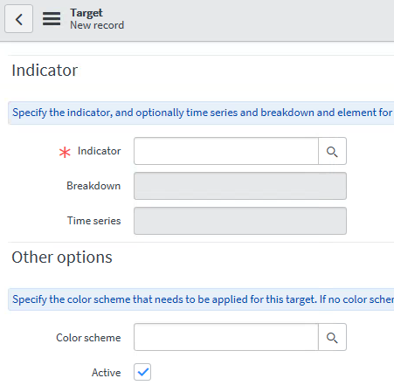
Task: Click the Active field label
Action: point(106,372)
